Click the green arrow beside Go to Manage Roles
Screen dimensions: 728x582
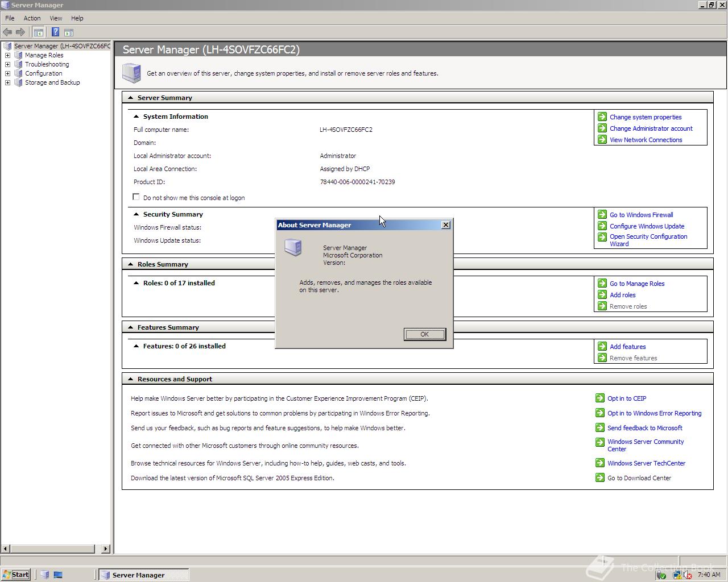pos(602,283)
